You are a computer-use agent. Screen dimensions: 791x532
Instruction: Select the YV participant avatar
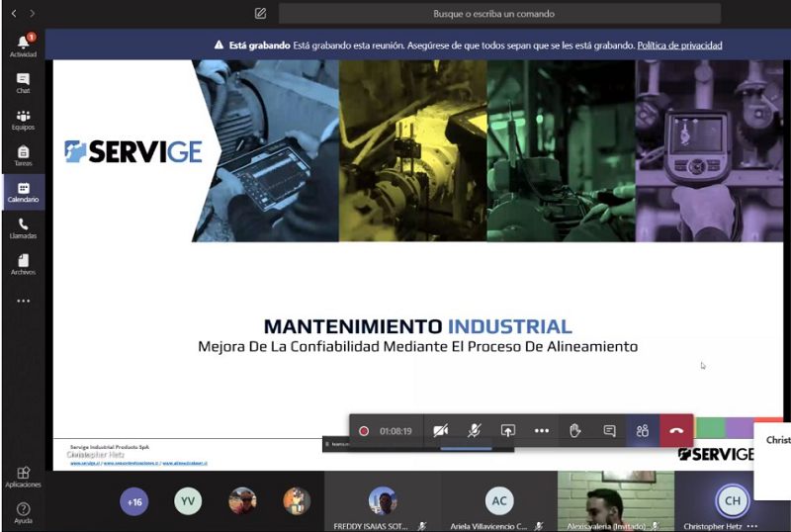[x=188, y=501]
